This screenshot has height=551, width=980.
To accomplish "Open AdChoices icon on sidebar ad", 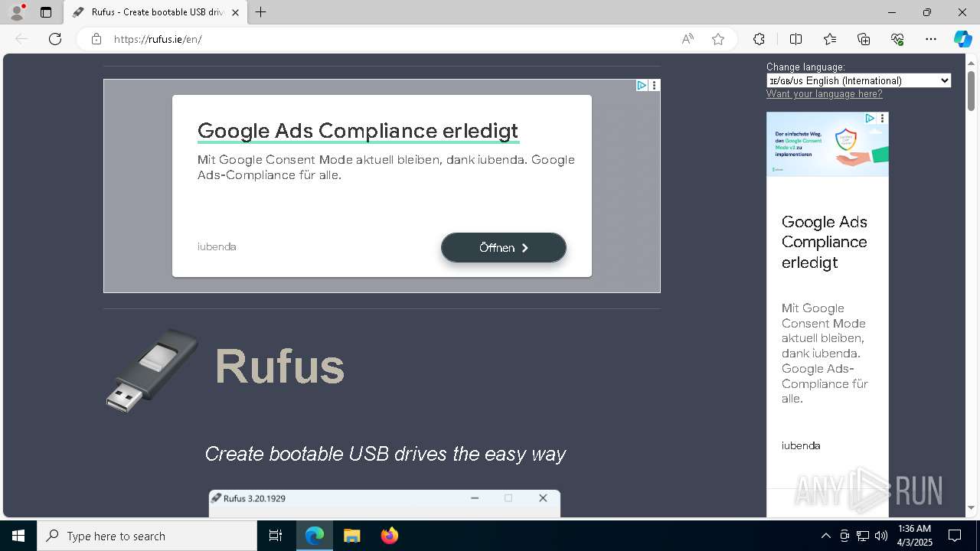I will [870, 119].
